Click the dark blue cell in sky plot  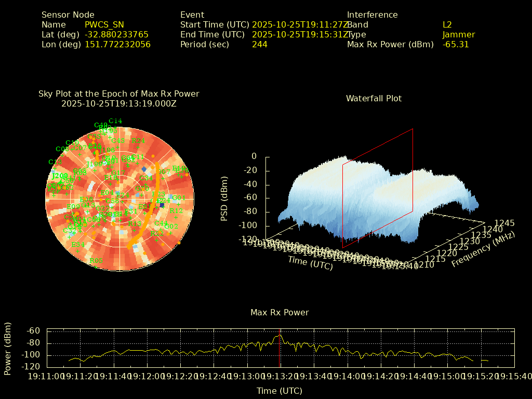point(162,206)
